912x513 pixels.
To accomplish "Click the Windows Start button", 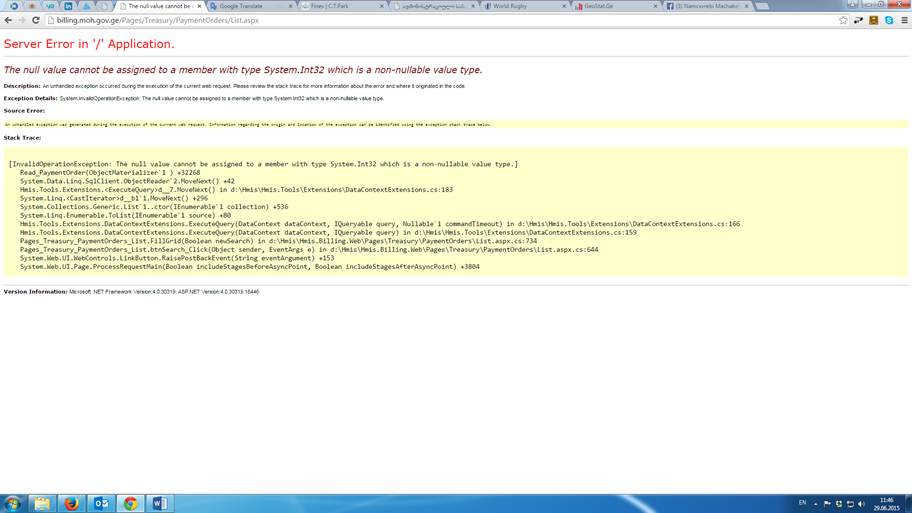I will [x=12, y=503].
